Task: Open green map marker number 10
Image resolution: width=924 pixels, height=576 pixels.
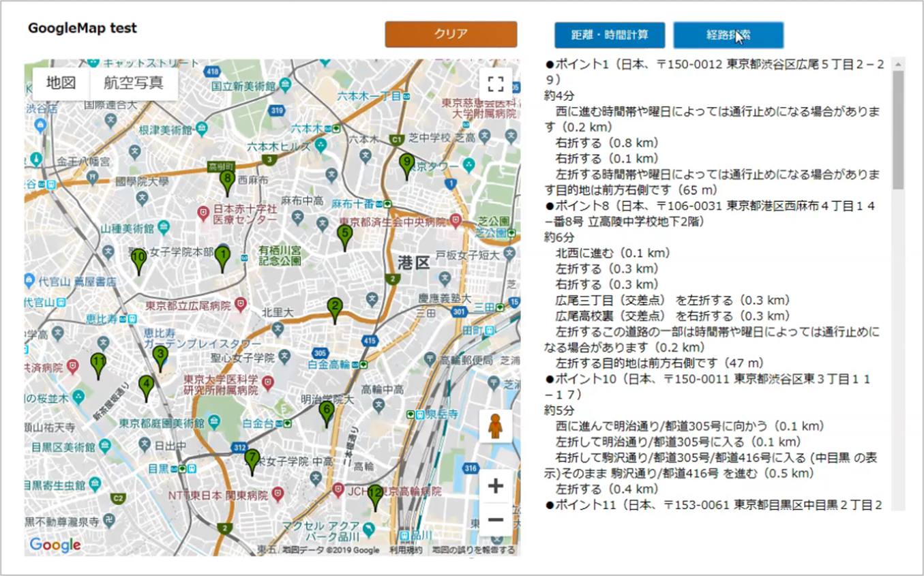Action: [x=138, y=262]
